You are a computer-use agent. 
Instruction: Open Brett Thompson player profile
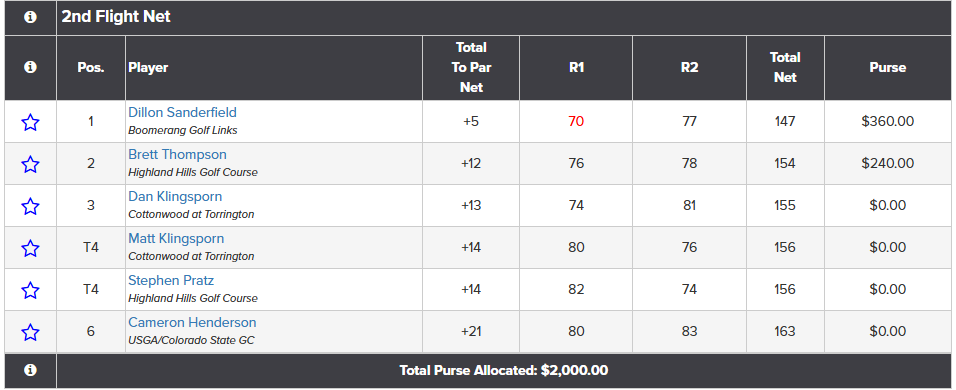[x=177, y=155]
